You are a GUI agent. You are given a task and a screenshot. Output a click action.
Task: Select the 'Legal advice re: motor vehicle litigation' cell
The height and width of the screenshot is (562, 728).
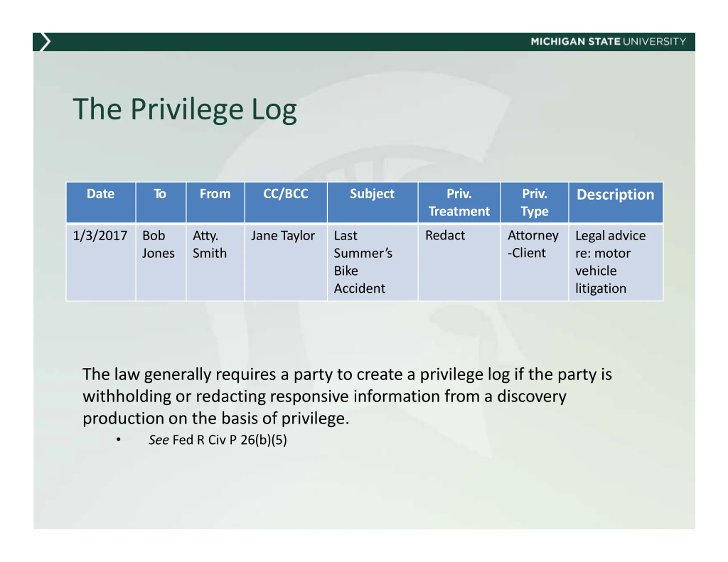(x=616, y=263)
